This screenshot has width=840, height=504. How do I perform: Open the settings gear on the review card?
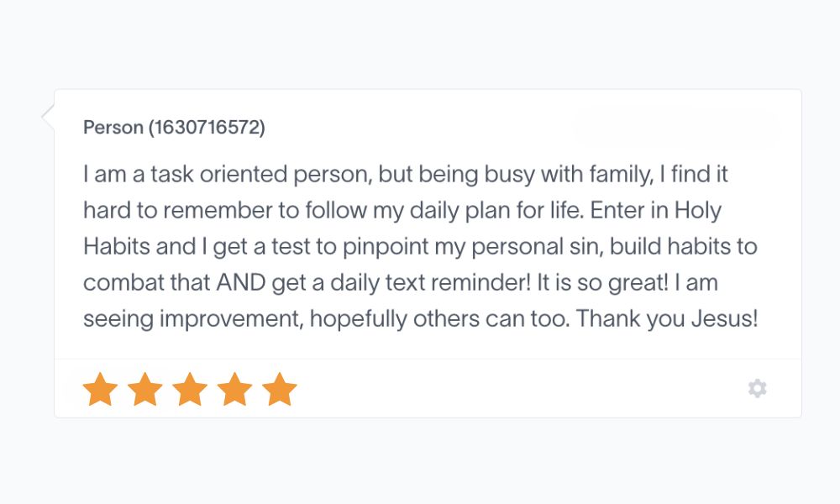pyautogui.click(x=757, y=388)
